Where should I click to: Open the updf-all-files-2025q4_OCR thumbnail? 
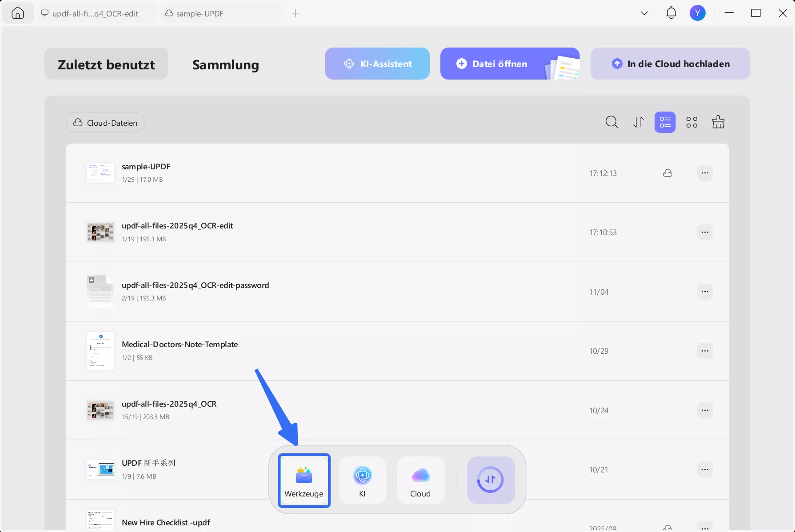point(100,410)
